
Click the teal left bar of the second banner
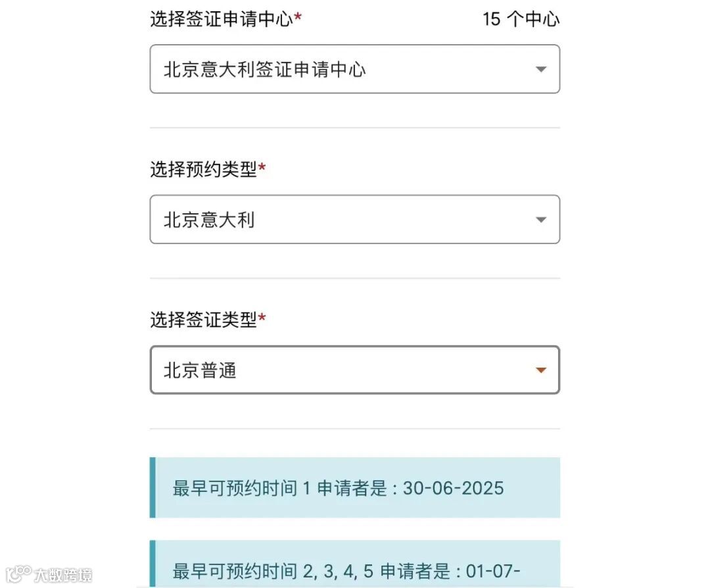153,564
